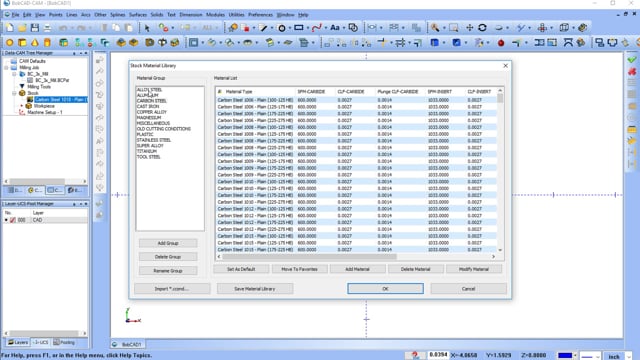Select Milling Tools in CAM tree
Image resolution: width=640 pixels, height=360 pixels.
pos(39,87)
